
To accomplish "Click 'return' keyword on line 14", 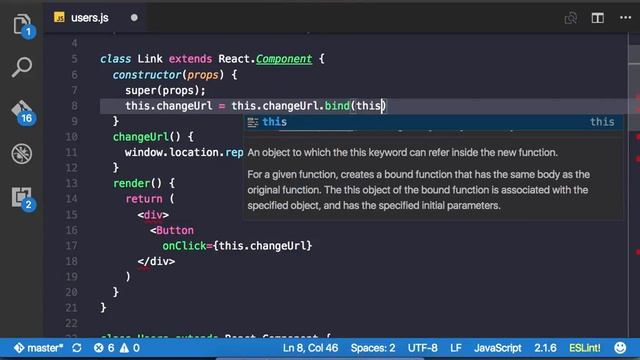I will tap(144, 199).
